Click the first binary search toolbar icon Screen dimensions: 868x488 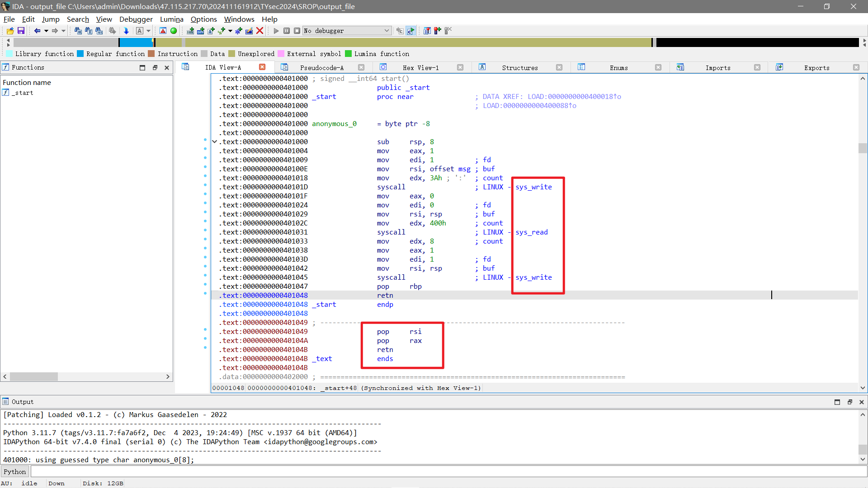point(78,31)
